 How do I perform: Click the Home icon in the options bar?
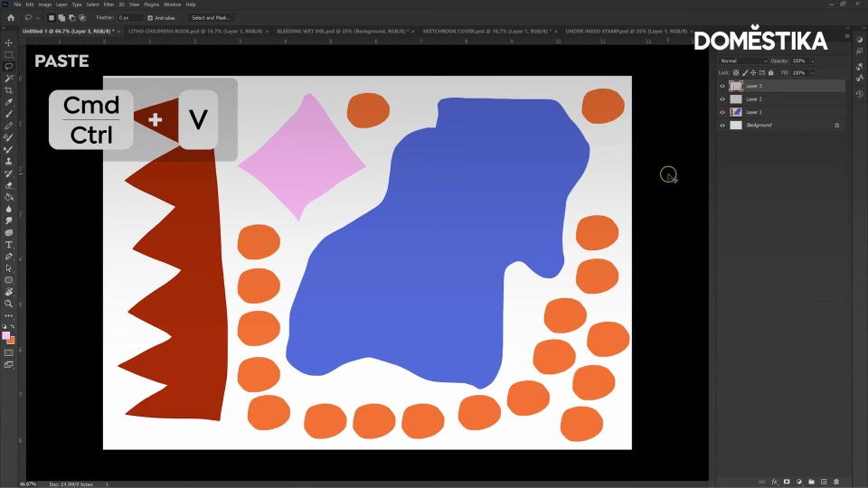pos(11,17)
